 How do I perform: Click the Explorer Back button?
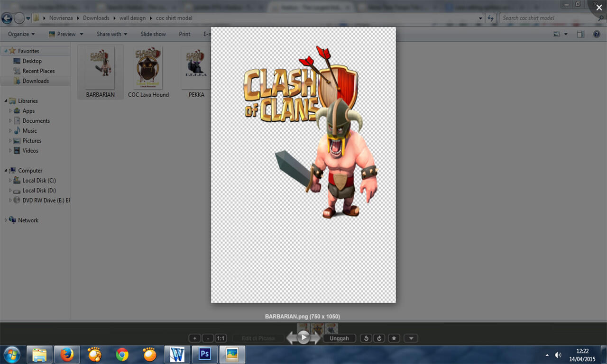pos(7,18)
